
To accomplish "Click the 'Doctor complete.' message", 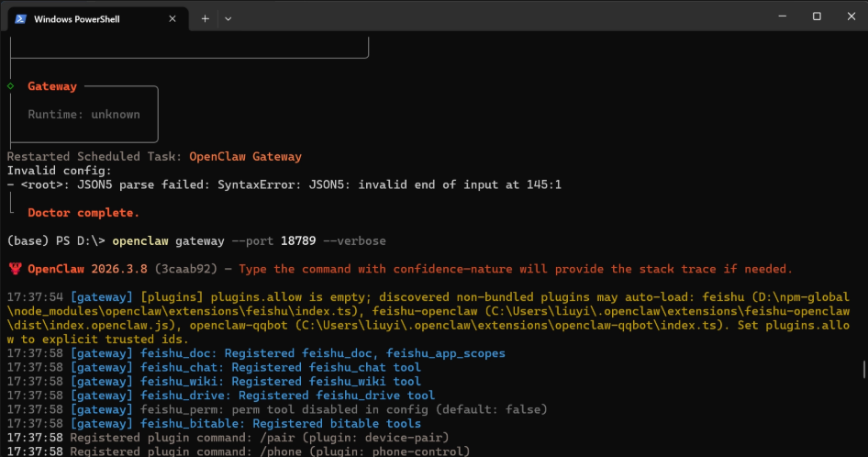I will [83, 213].
